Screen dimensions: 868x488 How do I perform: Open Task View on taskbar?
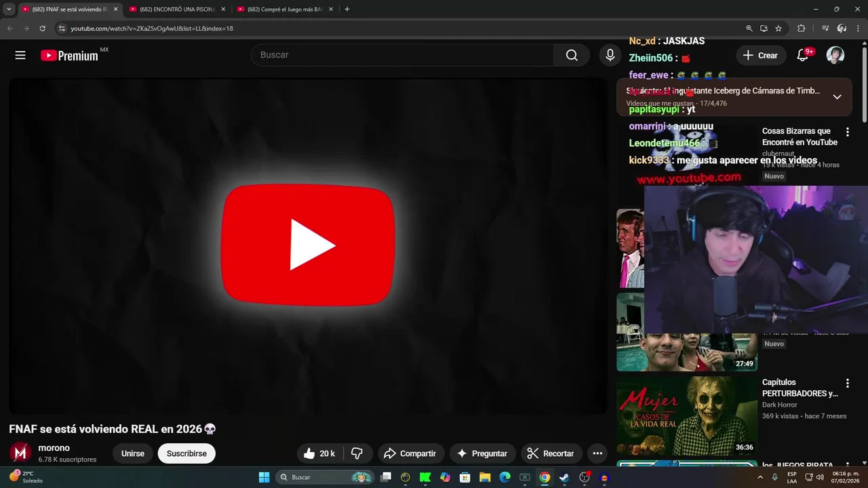386,477
